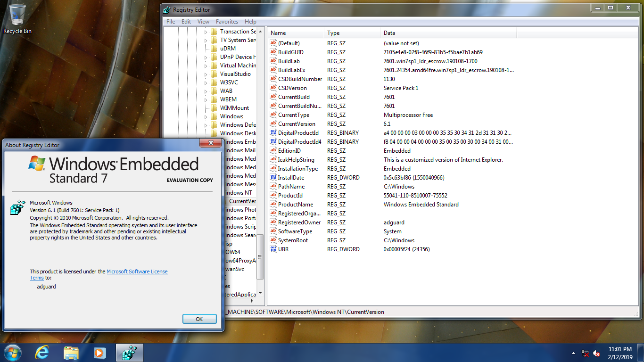Open the Edit menu
The height and width of the screenshot is (362, 644).
(186, 22)
